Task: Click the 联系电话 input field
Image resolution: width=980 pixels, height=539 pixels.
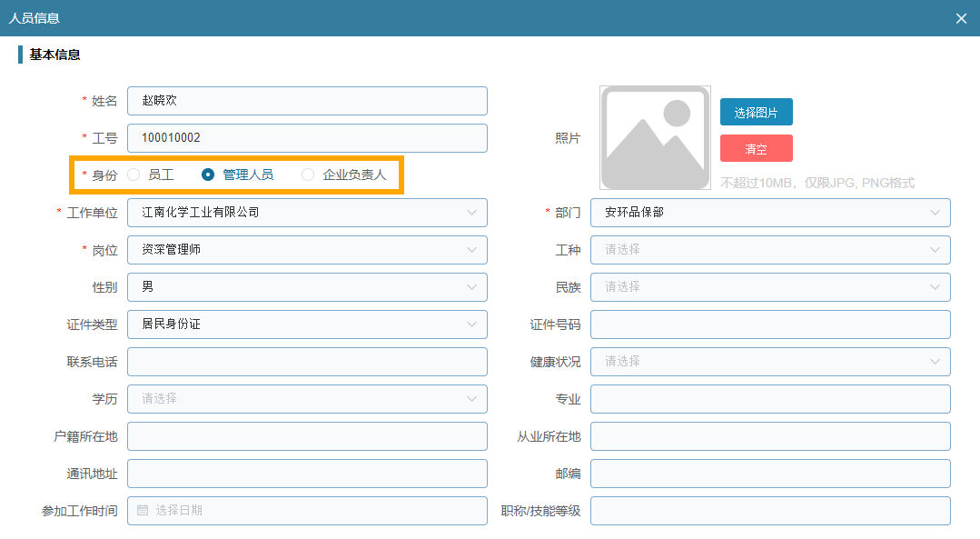Action: click(x=307, y=362)
